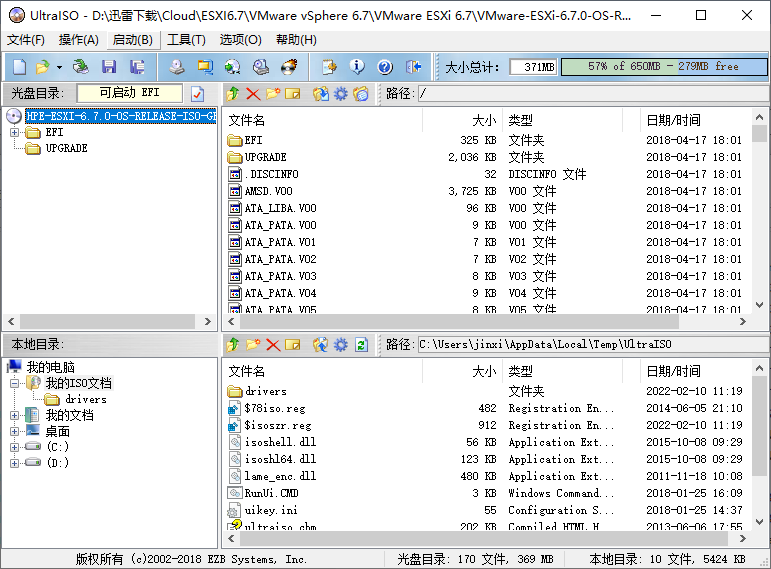
Task: Click the Rename icon in local pane
Action: click(293, 345)
